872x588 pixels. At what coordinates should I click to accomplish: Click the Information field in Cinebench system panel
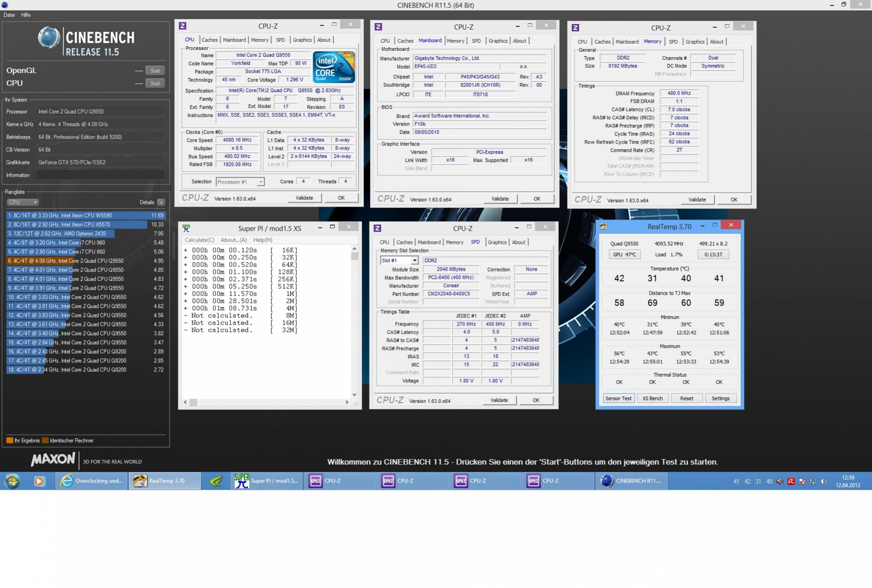[100, 175]
